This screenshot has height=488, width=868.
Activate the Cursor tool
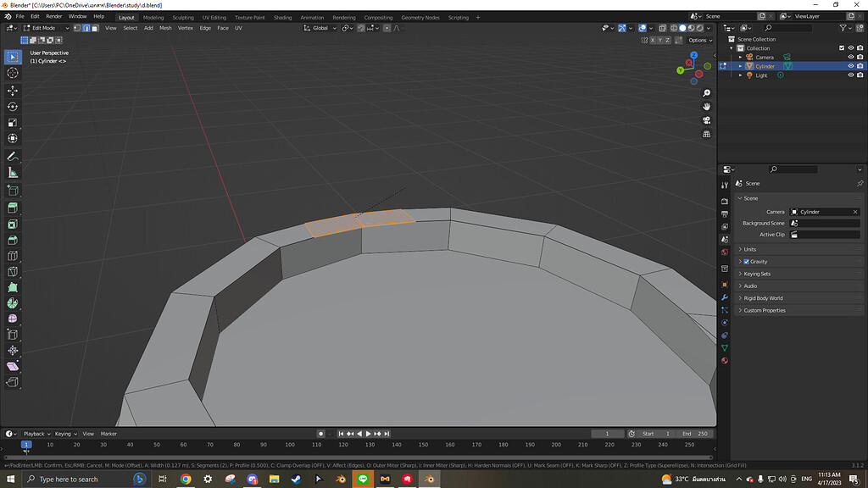click(13, 73)
